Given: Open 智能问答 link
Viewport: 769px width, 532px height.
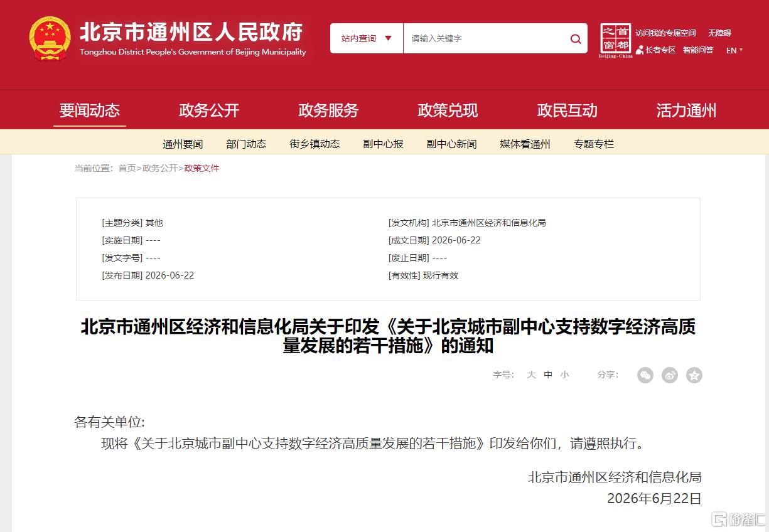Looking at the screenshot, I should click(698, 50).
